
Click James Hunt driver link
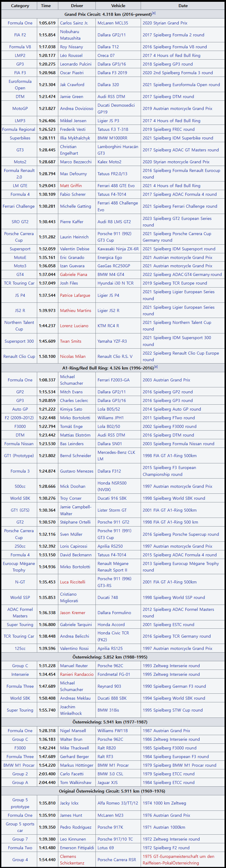point(71,816)
